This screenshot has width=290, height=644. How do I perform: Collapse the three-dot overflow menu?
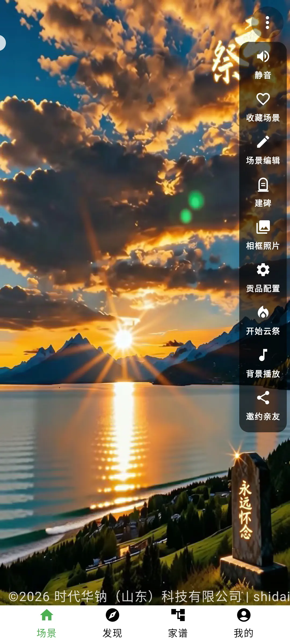click(267, 23)
